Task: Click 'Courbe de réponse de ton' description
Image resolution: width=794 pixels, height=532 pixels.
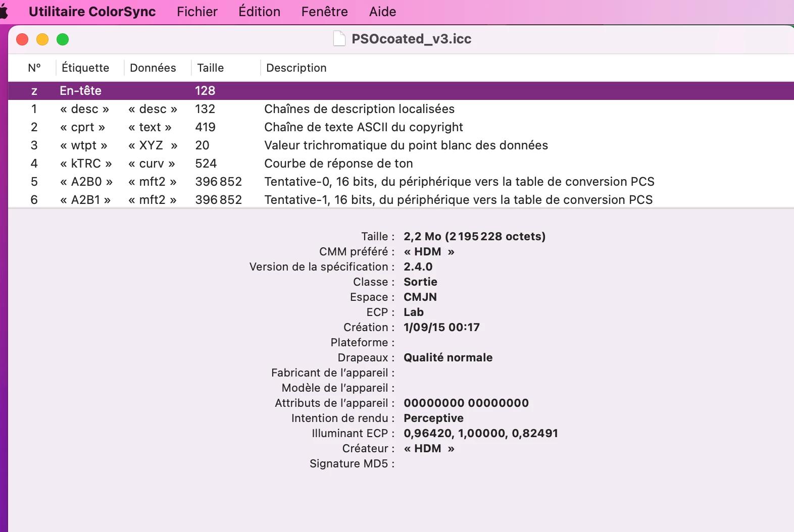Action: [x=338, y=164]
